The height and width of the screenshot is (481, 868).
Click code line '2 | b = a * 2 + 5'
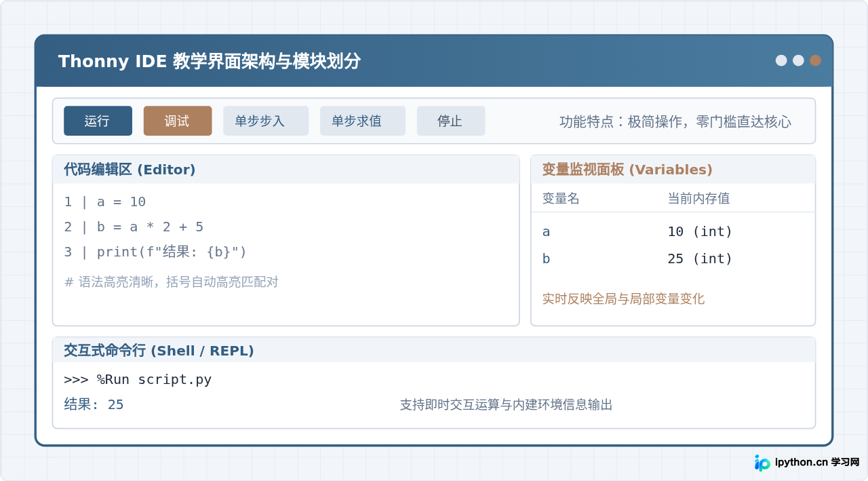(x=134, y=227)
